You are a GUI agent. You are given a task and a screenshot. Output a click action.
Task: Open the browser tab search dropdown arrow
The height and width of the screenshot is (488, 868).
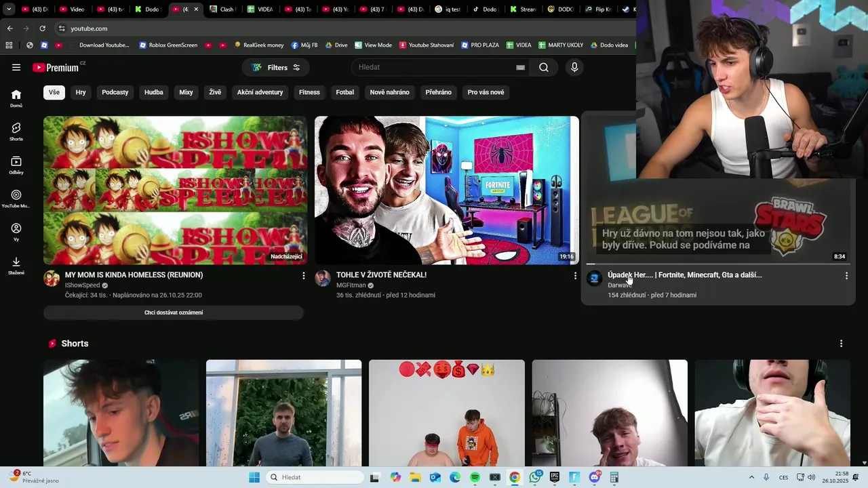pyautogui.click(x=9, y=9)
